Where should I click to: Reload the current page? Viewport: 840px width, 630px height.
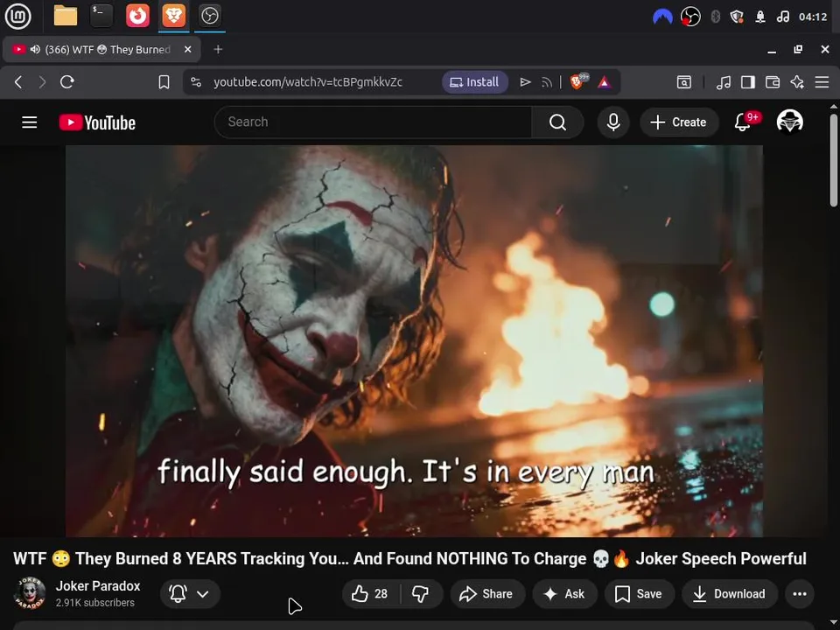point(67,82)
